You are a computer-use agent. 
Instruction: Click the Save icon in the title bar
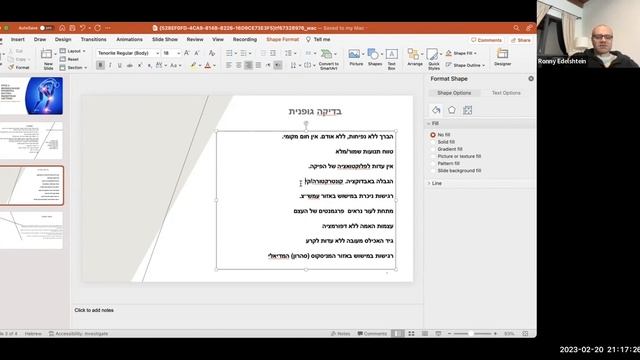pyautogui.click(x=72, y=28)
